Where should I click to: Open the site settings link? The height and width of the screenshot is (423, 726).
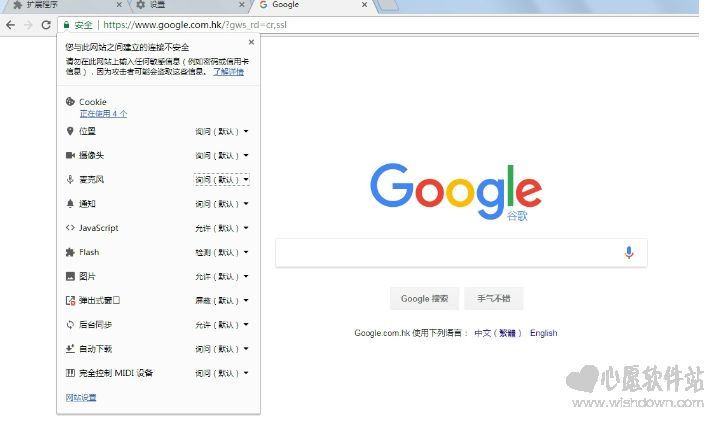(x=81, y=397)
